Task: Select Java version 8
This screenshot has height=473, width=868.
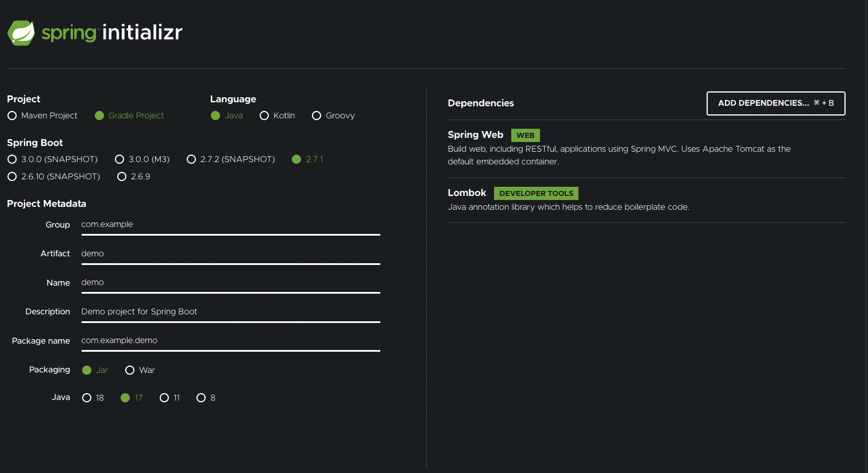Action: 206,398
